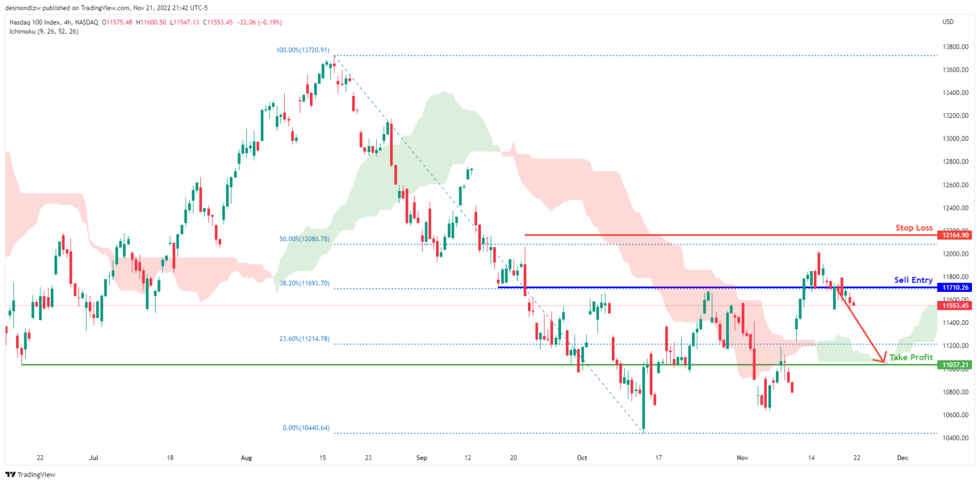Click the 12400.00 price axis label
This screenshot has width=980, height=484.
click(x=956, y=208)
